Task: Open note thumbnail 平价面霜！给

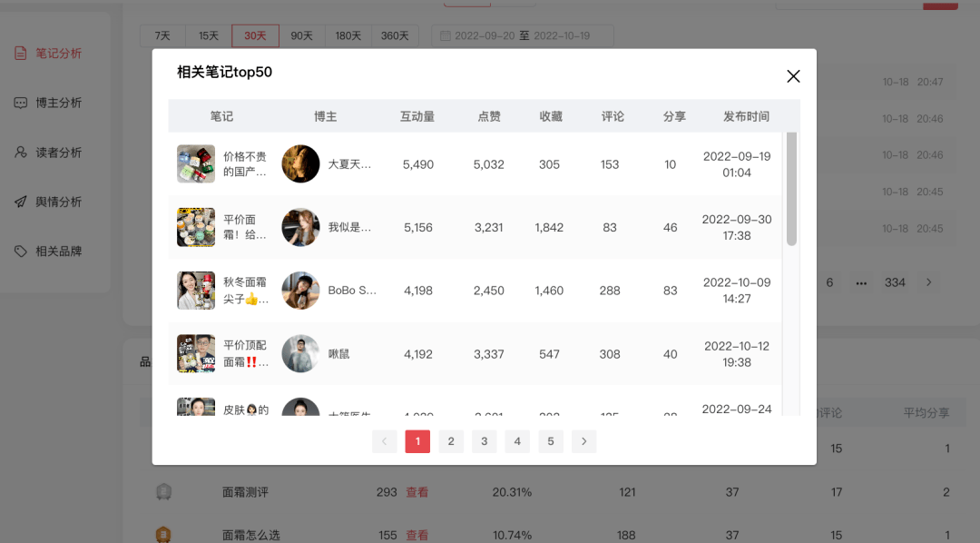Action: tap(196, 227)
